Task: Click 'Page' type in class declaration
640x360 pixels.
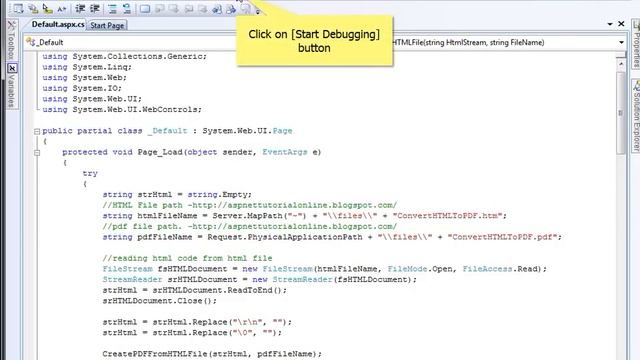Action: (282, 131)
